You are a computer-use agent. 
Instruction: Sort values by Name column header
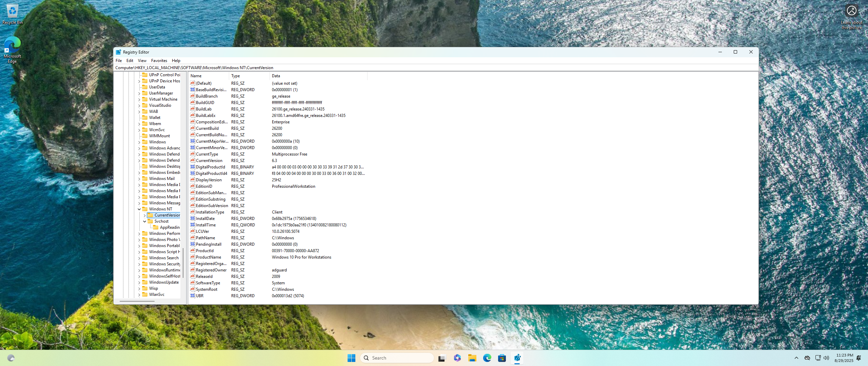click(209, 76)
